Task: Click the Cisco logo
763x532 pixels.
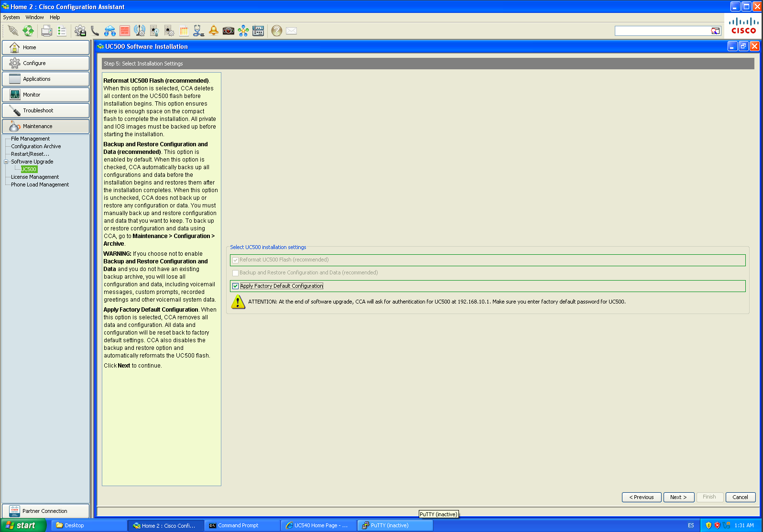Action: click(x=743, y=26)
